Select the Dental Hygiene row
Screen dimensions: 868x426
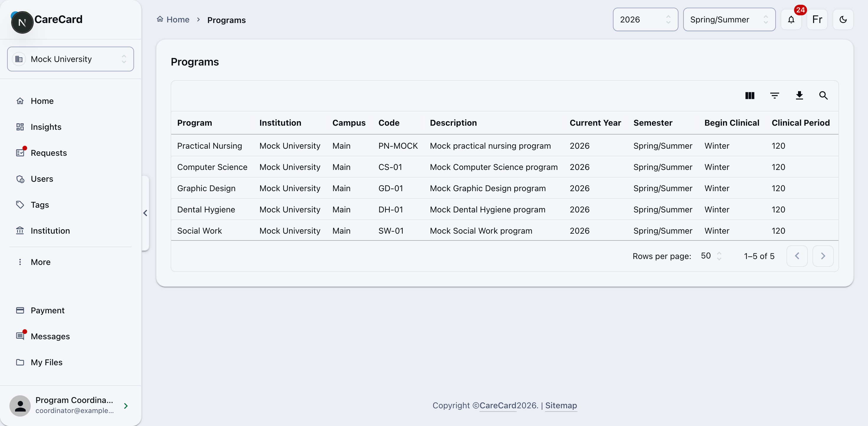[x=505, y=209]
